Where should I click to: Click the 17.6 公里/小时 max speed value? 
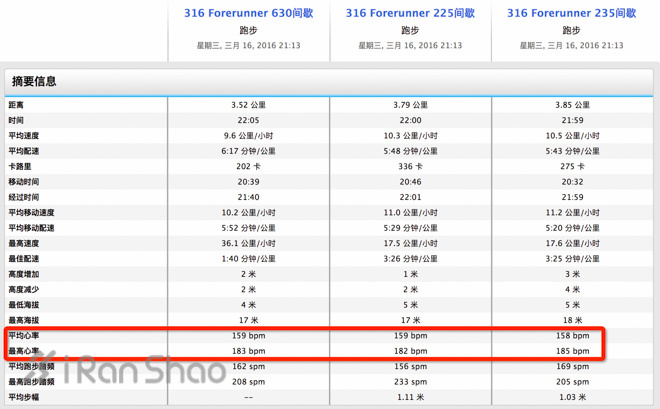572,243
